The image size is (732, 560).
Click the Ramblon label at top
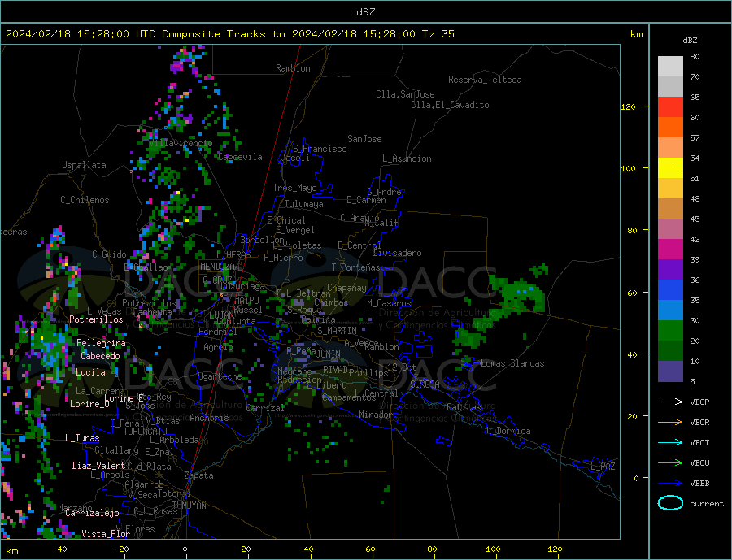tap(293, 68)
